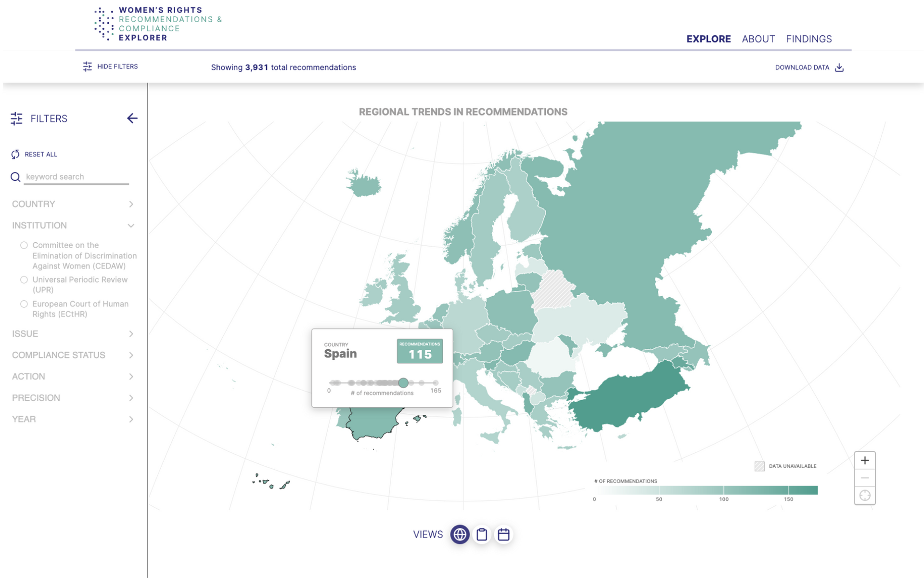Click the keyword search field

76,177
